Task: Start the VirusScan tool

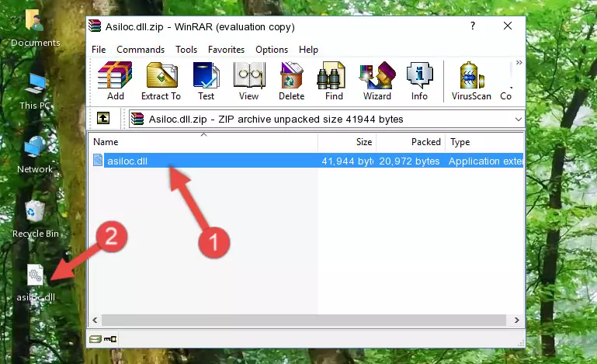Action: pyautogui.click(x=471, y=81)
